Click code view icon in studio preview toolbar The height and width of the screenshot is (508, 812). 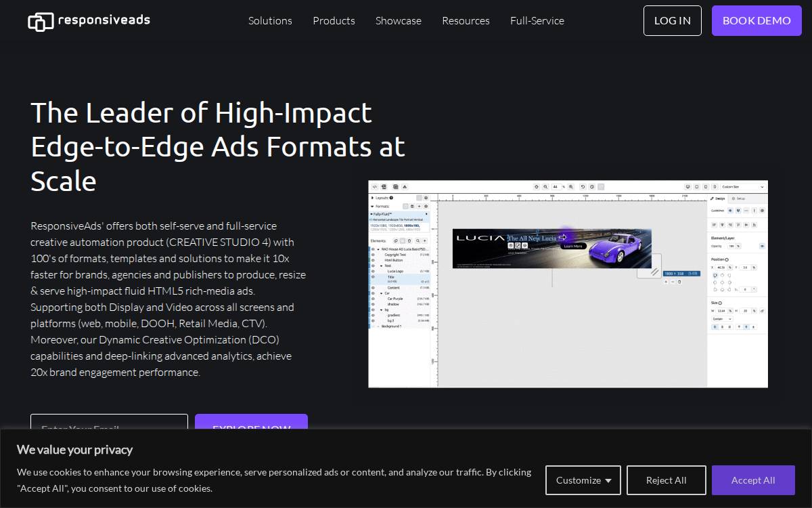pos(375,187)
